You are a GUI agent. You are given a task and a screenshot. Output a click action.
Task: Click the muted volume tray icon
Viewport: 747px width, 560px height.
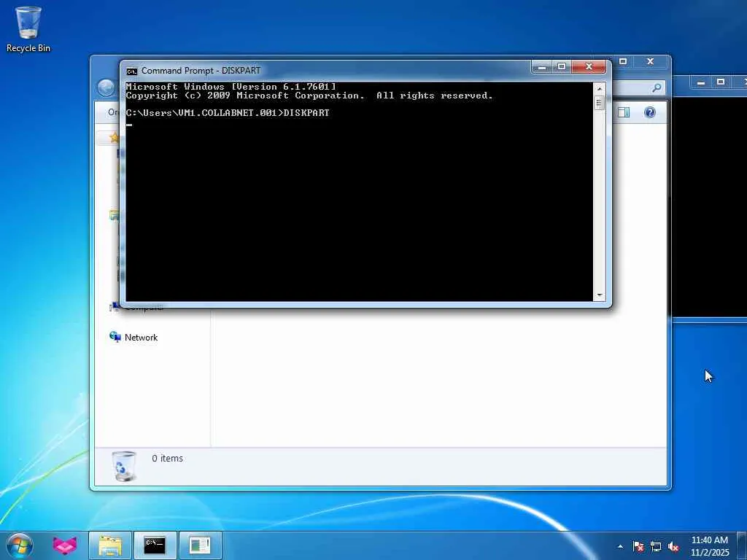(673, 546)
